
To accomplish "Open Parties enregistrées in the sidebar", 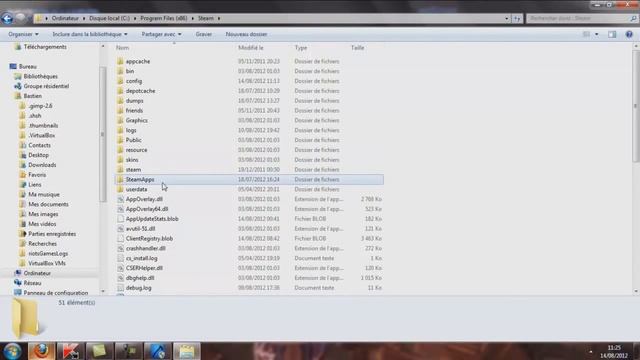I will (x=52, y=234).
